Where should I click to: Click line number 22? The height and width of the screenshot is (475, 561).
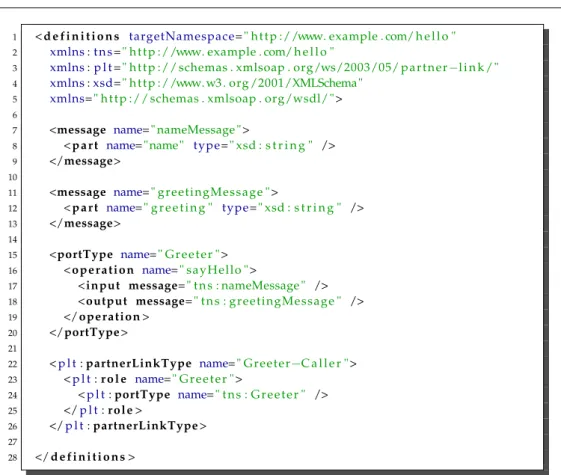coord(13,364)
